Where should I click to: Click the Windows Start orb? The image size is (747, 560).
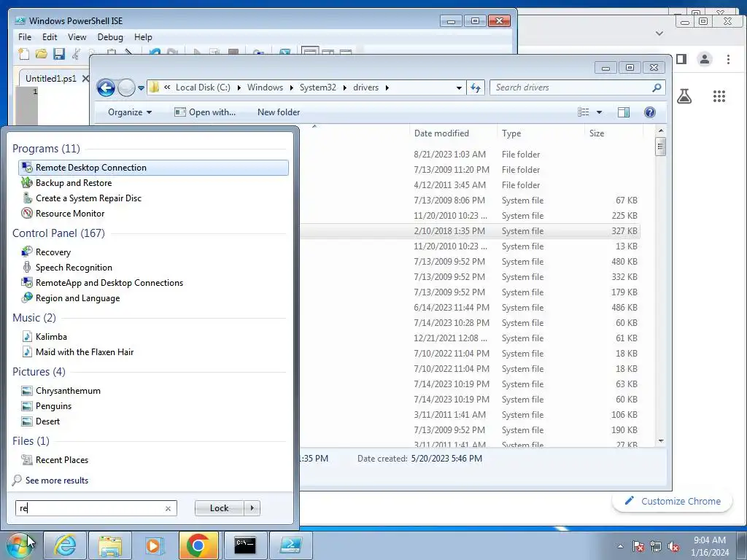click(20, 545)
